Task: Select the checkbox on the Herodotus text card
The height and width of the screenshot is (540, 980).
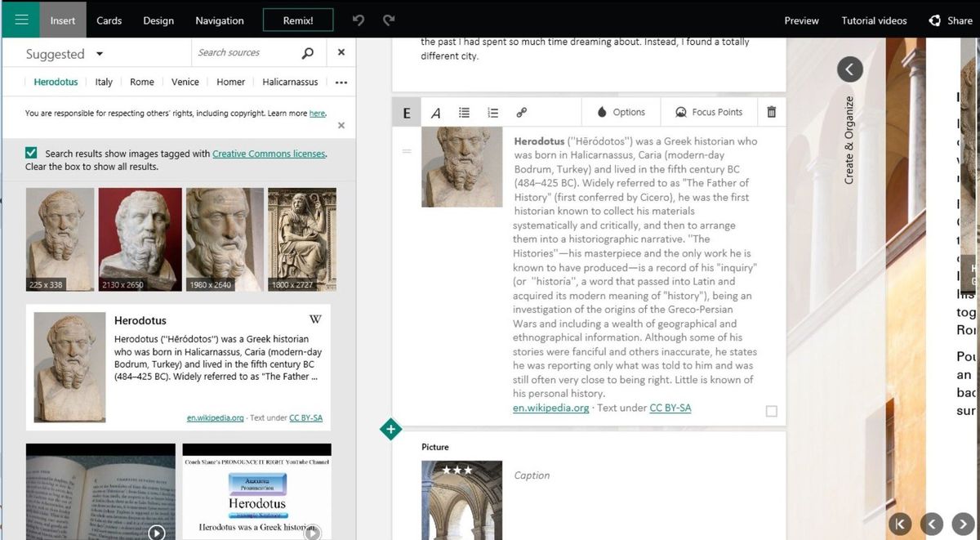Action: pyautogui.click(x=771, y=411)
